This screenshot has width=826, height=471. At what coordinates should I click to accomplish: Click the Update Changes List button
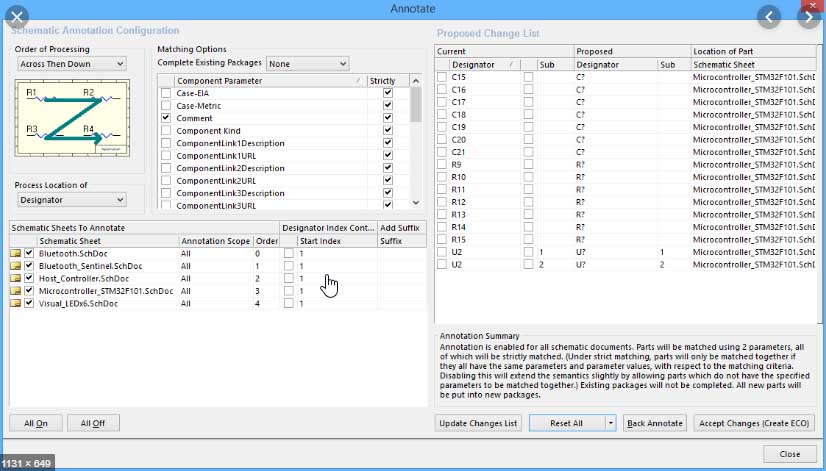pos(479,423)
